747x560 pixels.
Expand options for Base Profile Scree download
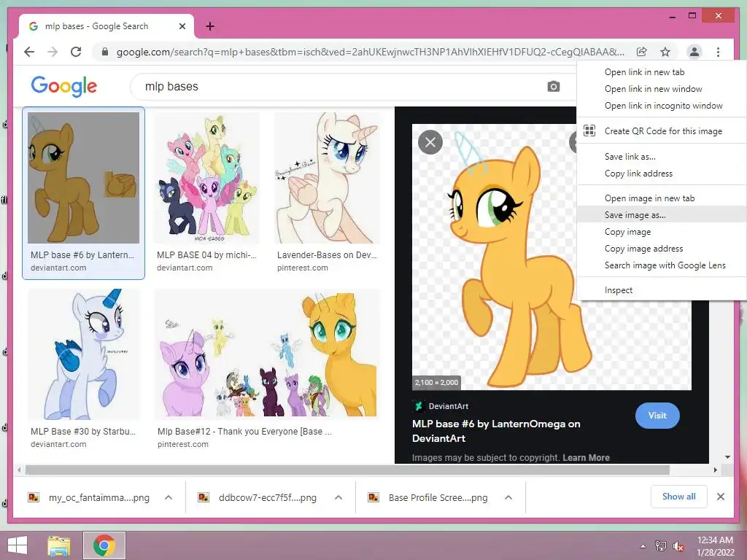click(508, 497)
